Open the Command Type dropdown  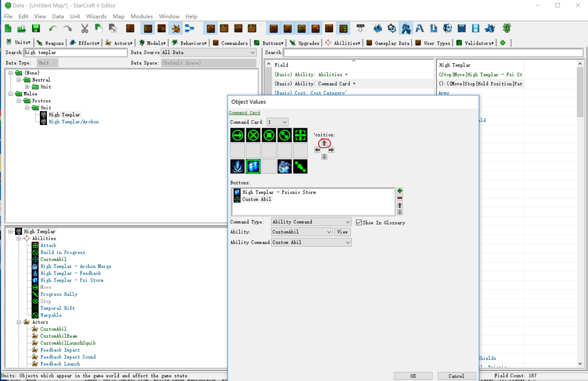(311, 222)
